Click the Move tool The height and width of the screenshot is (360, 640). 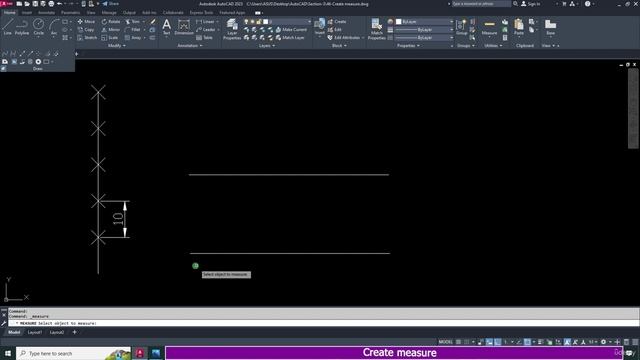(86, 21)
